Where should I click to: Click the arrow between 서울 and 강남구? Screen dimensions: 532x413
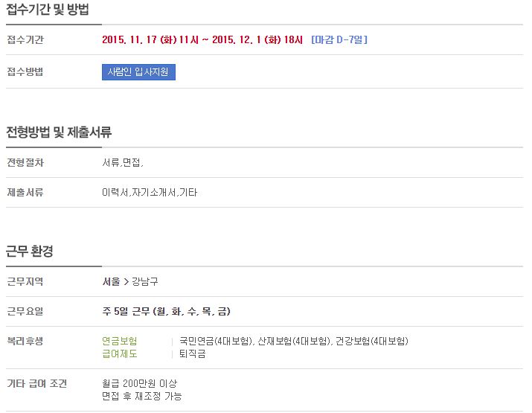pos(126,282)
